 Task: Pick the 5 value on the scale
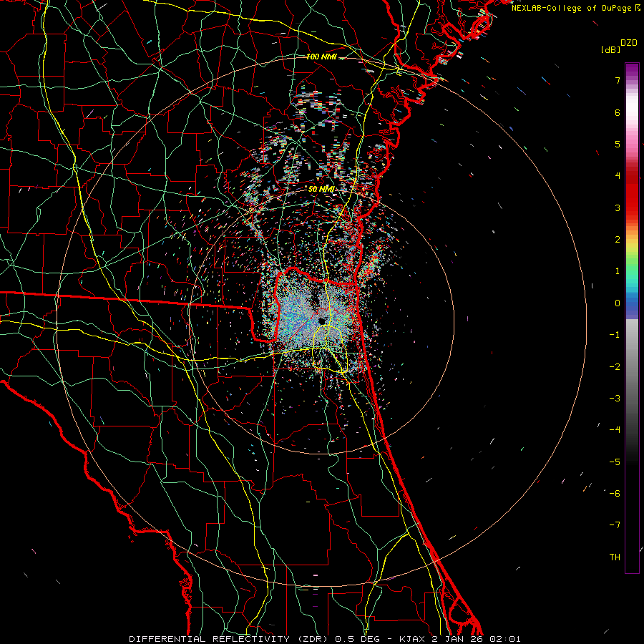click(x=617, y=144)
